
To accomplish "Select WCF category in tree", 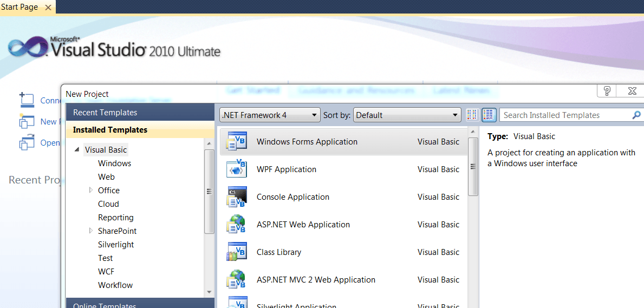I will 106,272.
